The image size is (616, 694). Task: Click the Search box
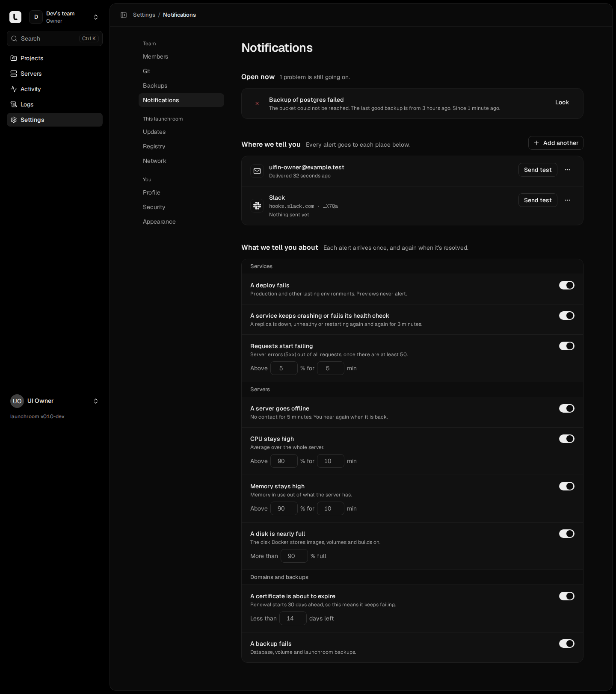click(x=55, y=38)
